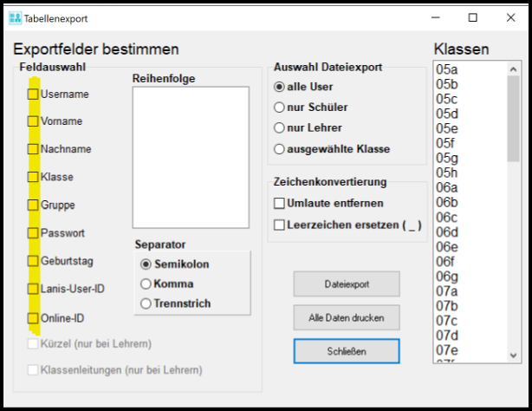Check the Passwort export field

[x=34, y=233]
